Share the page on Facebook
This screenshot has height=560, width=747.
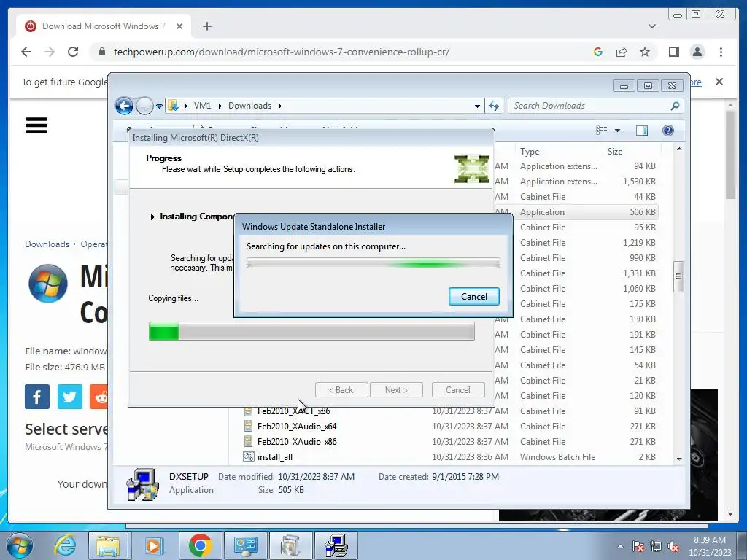click(37, 397)
